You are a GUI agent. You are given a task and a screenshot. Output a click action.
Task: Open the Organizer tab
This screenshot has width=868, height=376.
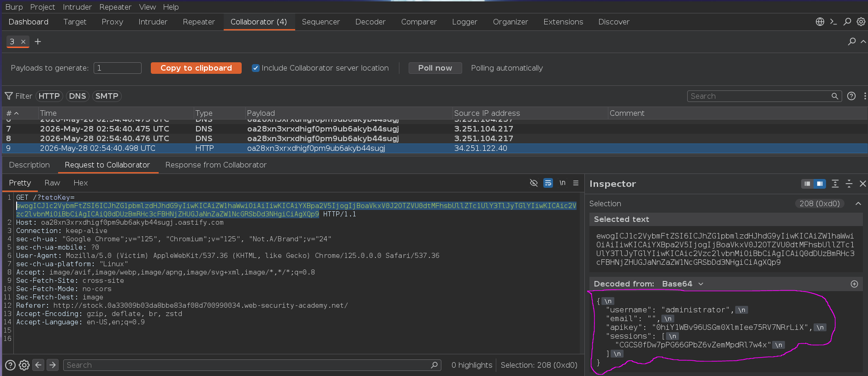[510, 22]
